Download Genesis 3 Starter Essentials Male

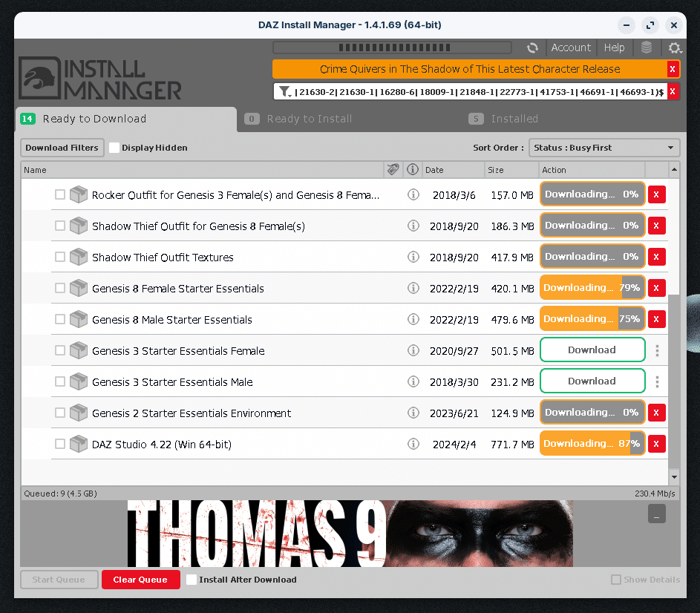click(x=592, y=381)
